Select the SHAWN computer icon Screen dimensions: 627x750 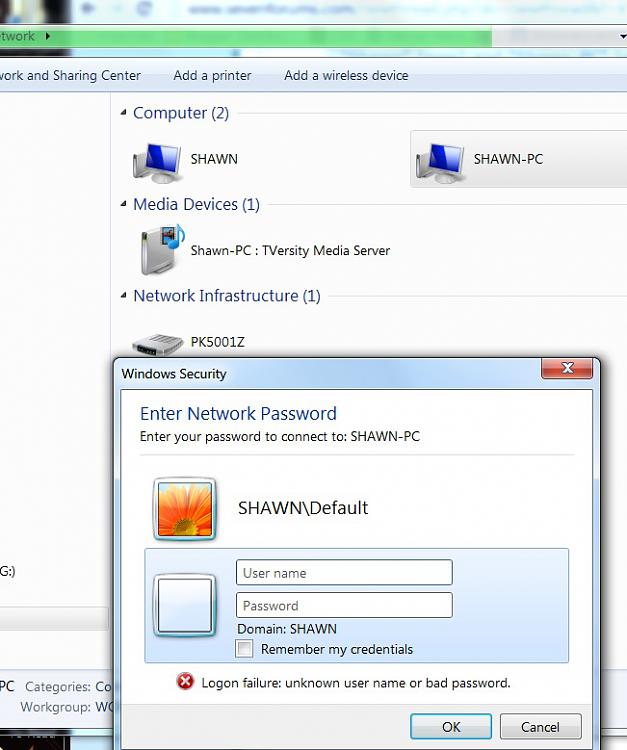point(157,163)
